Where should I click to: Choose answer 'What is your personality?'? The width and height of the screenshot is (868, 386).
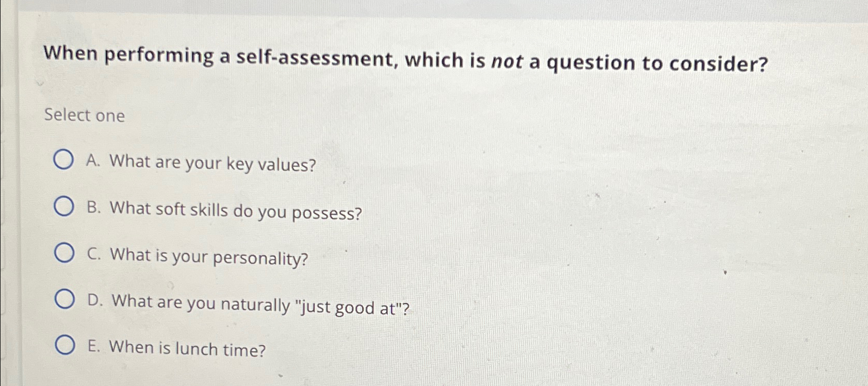click(x=209, y=255)
